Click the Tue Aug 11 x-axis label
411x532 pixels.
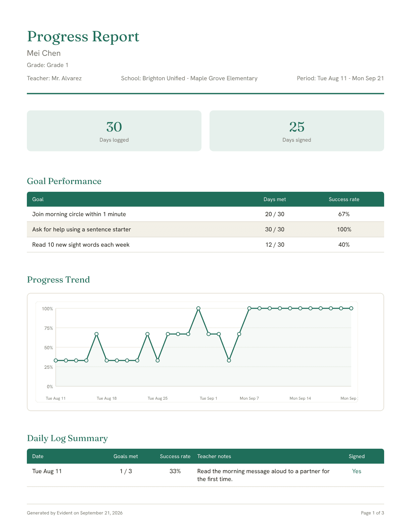[x=56, y=398]
